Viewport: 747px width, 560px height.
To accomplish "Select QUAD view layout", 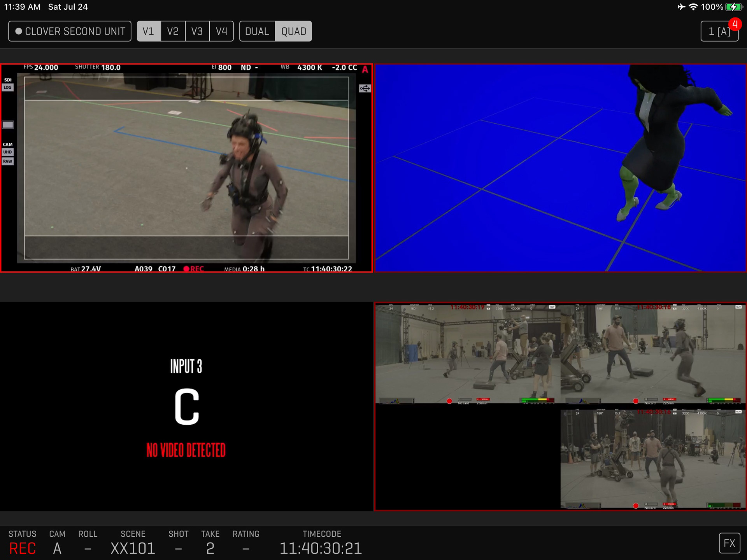I will tap(294, 31).
